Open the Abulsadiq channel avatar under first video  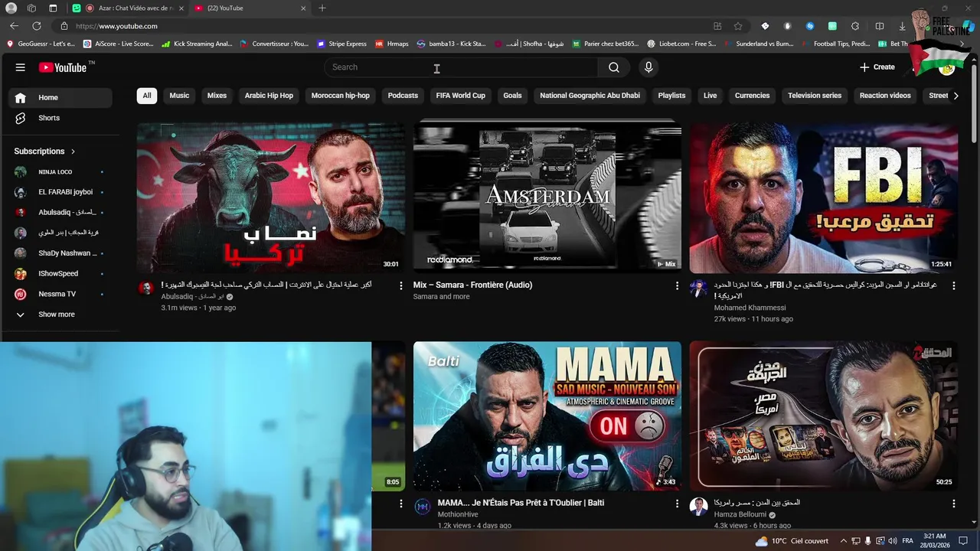146,288
